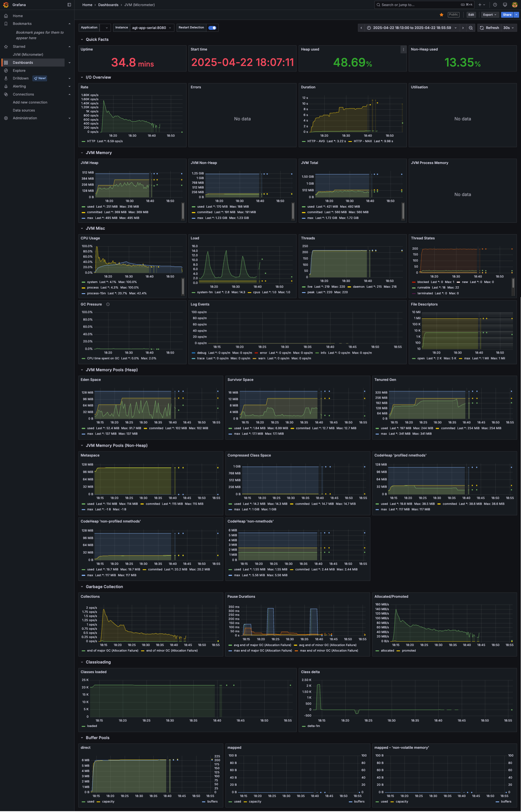Click CPU Usage legend scrollbar
521x812 pixels.
pos(183,287)
